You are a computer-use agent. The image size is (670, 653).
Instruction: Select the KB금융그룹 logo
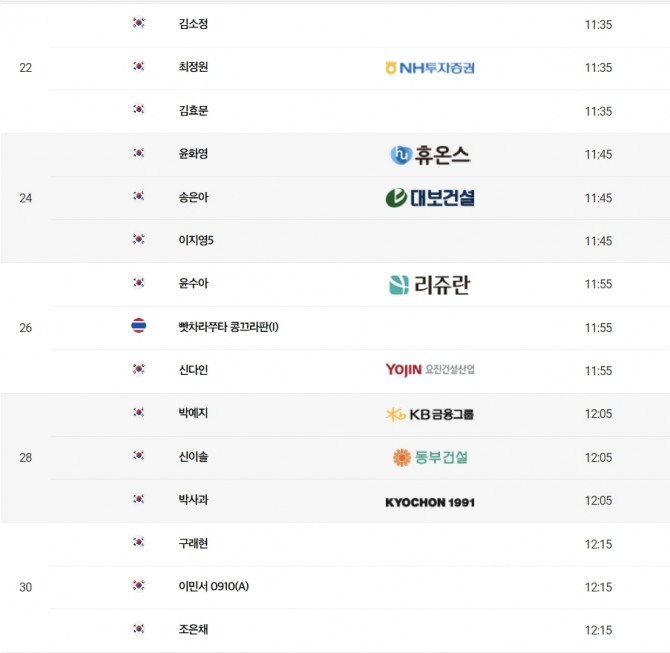[x=430, y=414]
